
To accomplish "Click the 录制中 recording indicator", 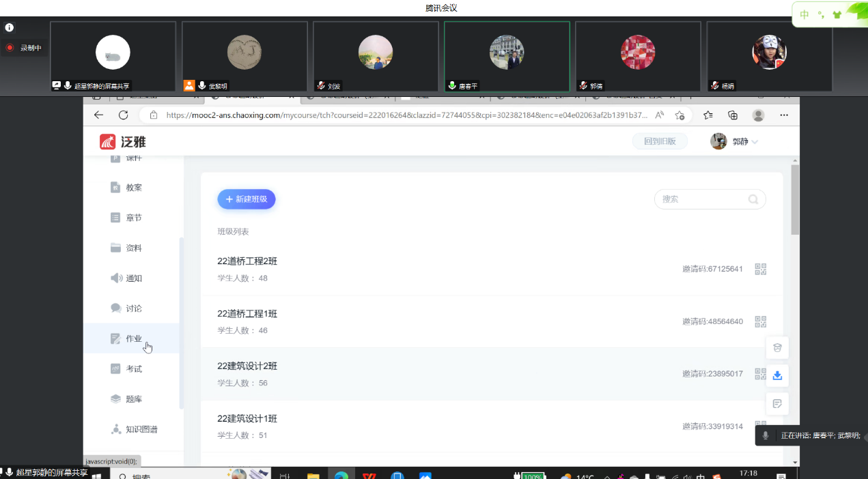I will [24, 48].
